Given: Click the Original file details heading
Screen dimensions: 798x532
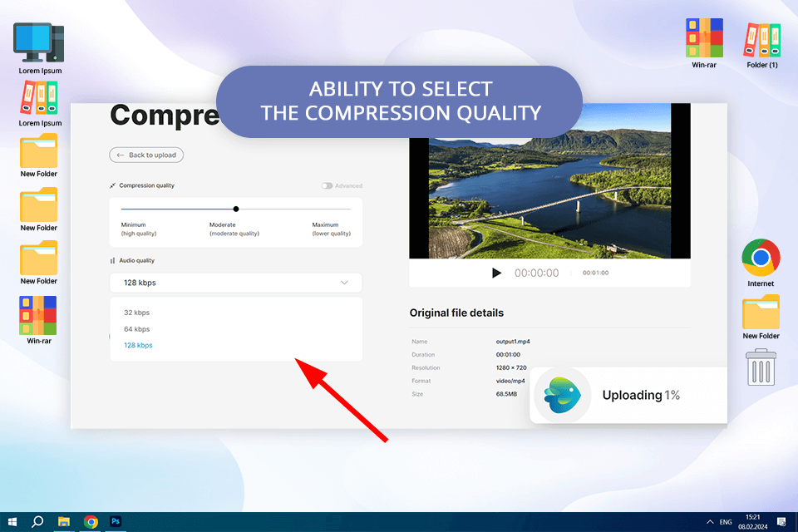Looking at the screenshot, I should click(x=456, y=313).
